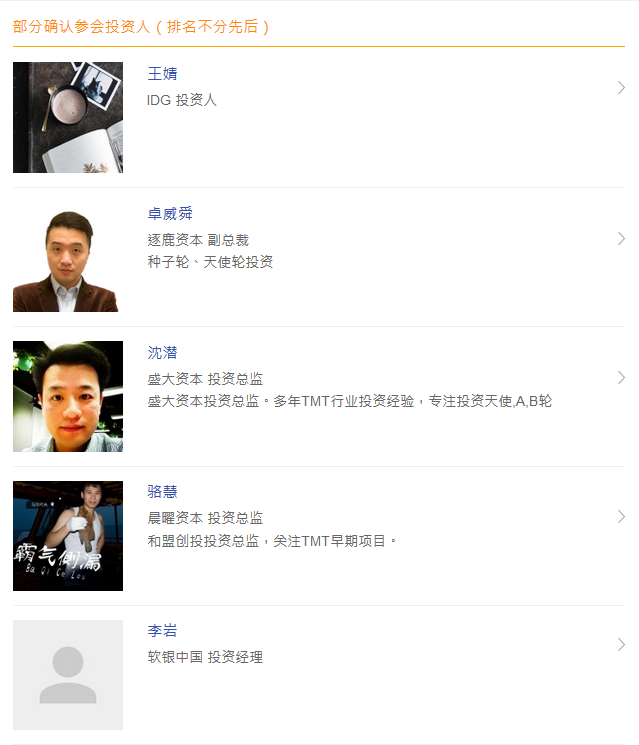Click 卓威舜's portrait photo
The height and width of the screenshot is (745, 639).
pos(68,257)
